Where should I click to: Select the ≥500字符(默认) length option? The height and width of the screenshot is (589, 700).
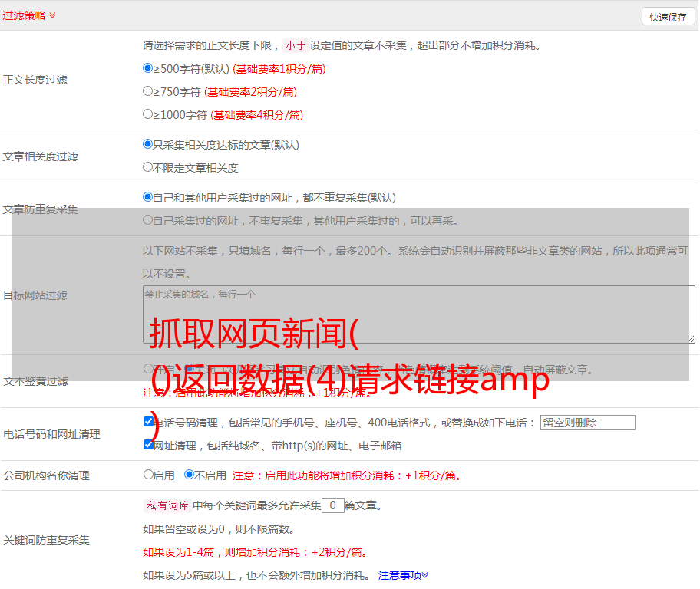pyautogui.click(x=147, y=68)
